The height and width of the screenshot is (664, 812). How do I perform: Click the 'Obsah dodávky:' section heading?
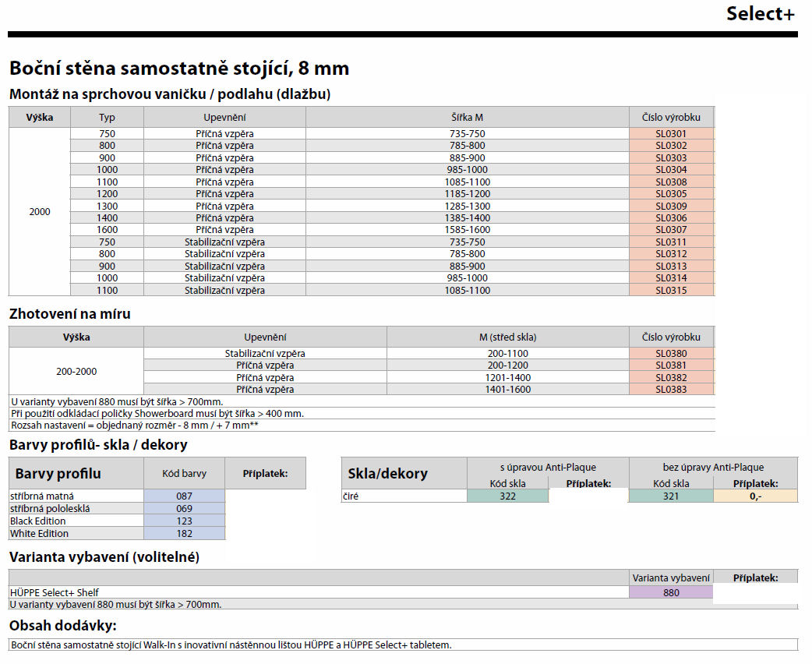(x=63, y=626)
